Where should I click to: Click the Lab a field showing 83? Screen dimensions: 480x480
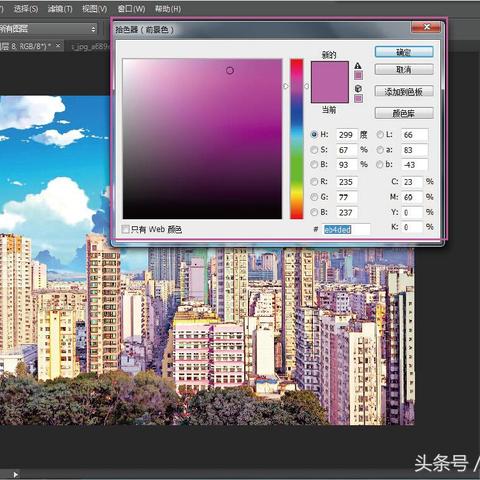click(414, 150)
